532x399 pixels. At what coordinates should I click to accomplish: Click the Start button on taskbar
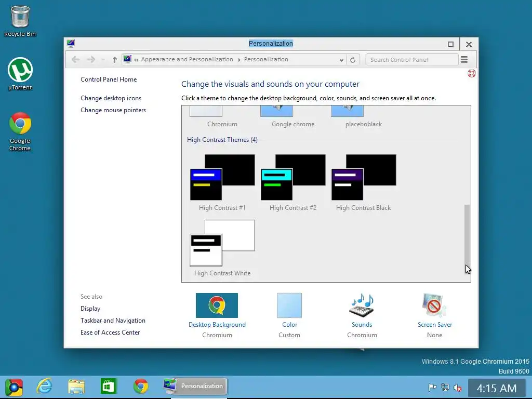[x=14, y=387]
